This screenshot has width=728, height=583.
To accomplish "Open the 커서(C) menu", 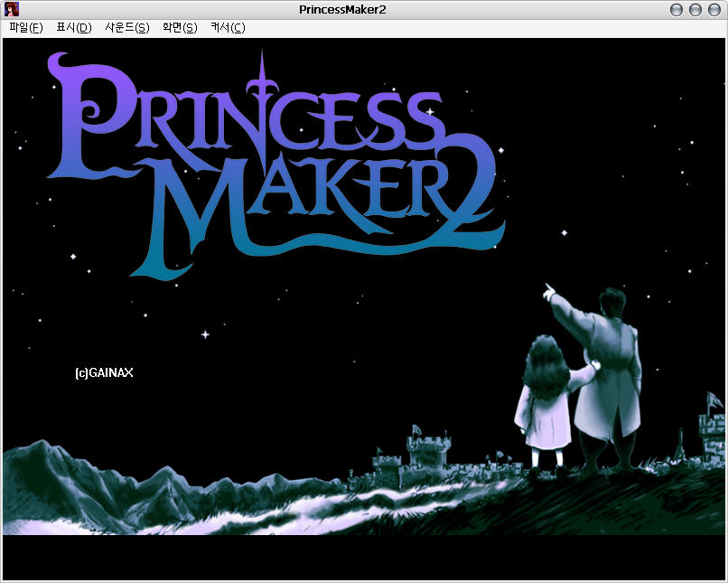I will point(228,28).
